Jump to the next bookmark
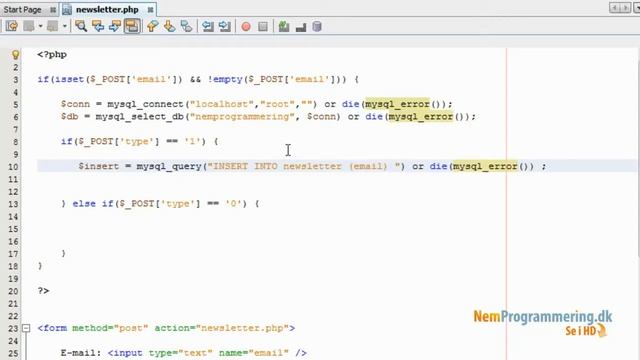 [169, 27]
